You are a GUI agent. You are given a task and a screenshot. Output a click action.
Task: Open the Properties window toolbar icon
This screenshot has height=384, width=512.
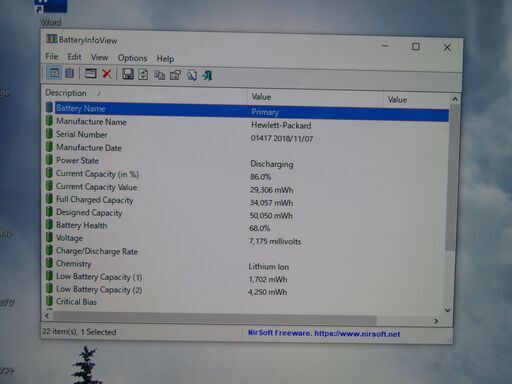(x=90, y=73)
